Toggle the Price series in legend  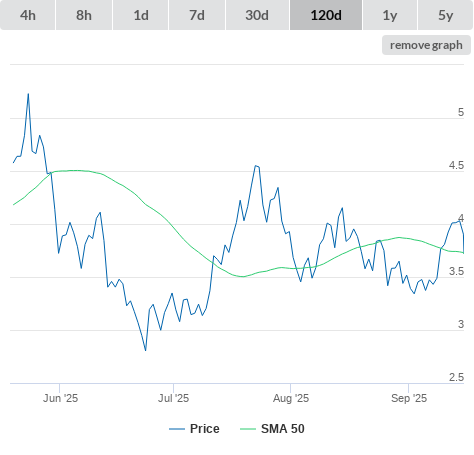click(x=205, y=429)
